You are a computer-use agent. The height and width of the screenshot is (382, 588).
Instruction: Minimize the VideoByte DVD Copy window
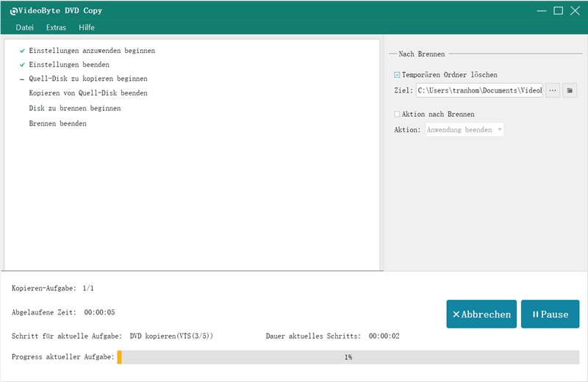pos(542,10)
